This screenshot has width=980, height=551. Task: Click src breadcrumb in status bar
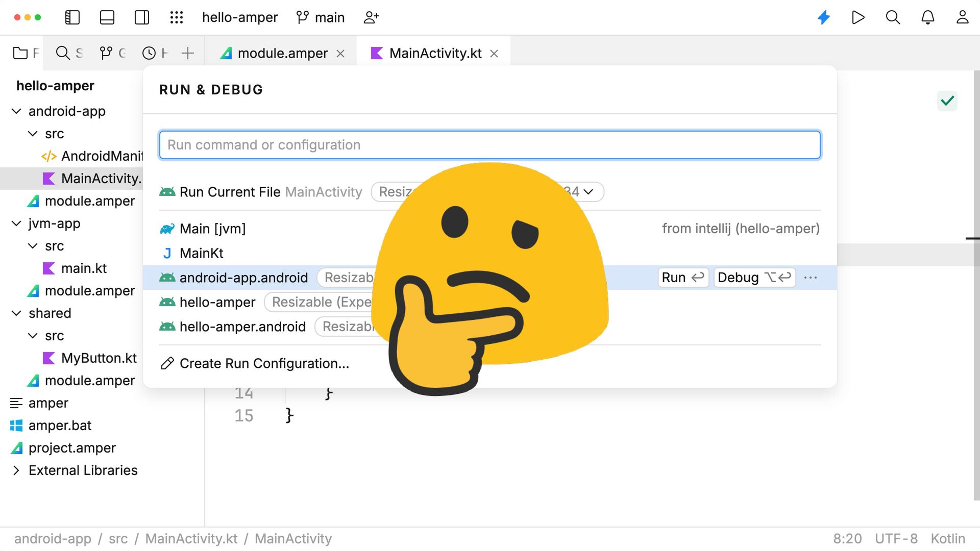coord(118,539)
